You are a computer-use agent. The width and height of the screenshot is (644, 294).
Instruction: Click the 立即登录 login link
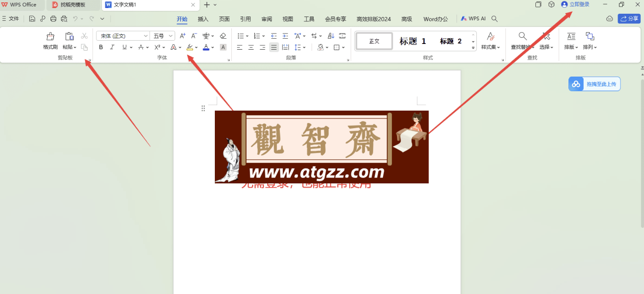(x=579, y=4)
